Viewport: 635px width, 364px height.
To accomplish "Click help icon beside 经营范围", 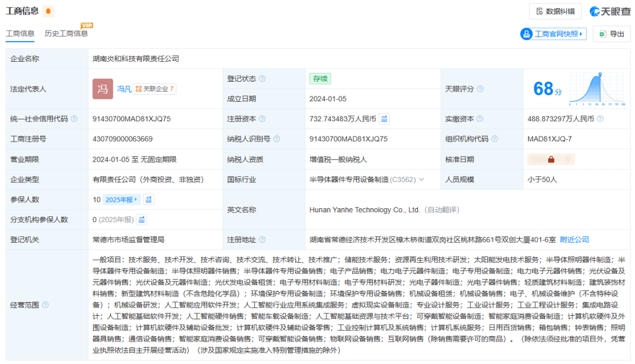I will click(45, 305).
